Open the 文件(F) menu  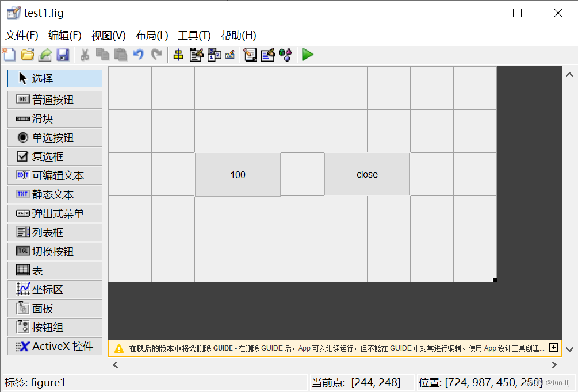(22, 36)
